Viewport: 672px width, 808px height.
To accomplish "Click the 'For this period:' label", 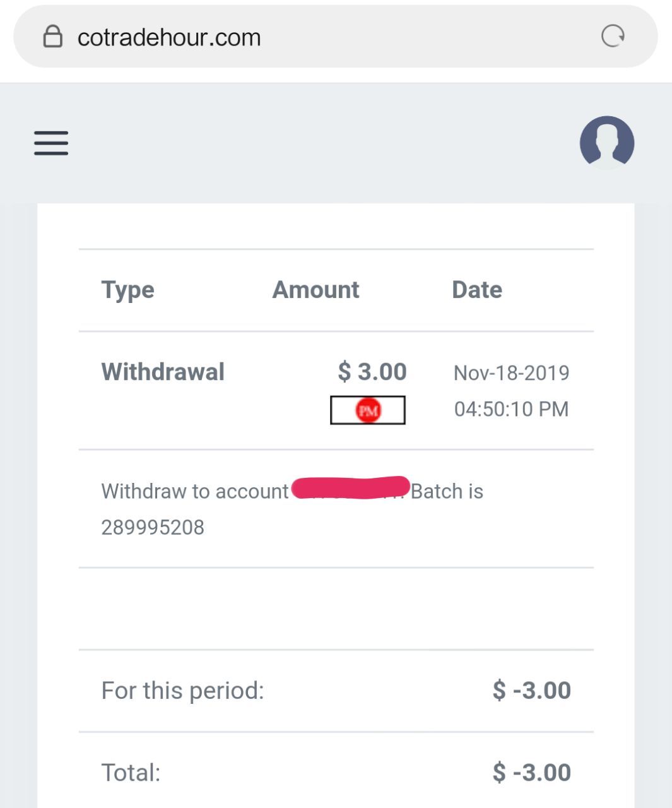I will [x=182, y=691].
